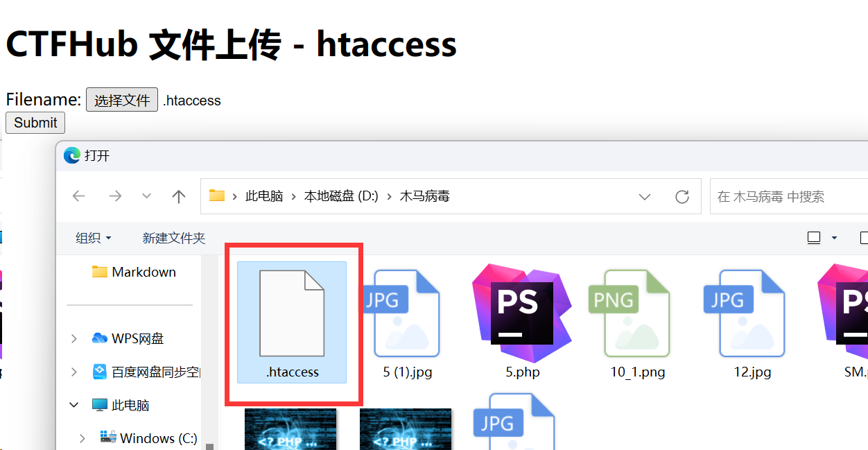Click the 选择文件 button

122,100
